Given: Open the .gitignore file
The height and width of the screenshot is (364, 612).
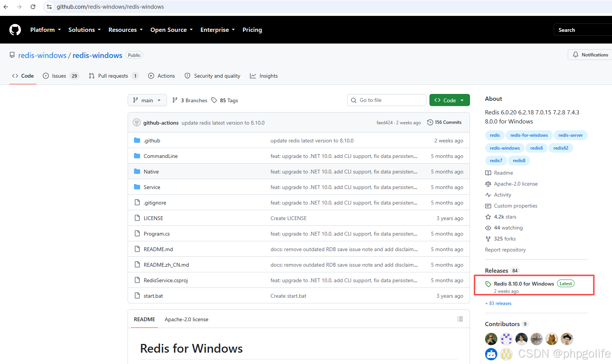Looking at the screenshot, I should [x=155, y=203].
